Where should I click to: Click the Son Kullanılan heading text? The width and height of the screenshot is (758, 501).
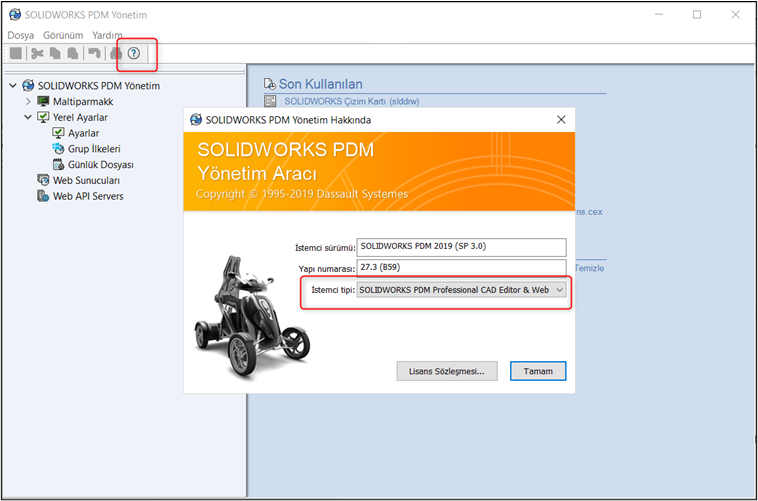[x=321, y=84]
